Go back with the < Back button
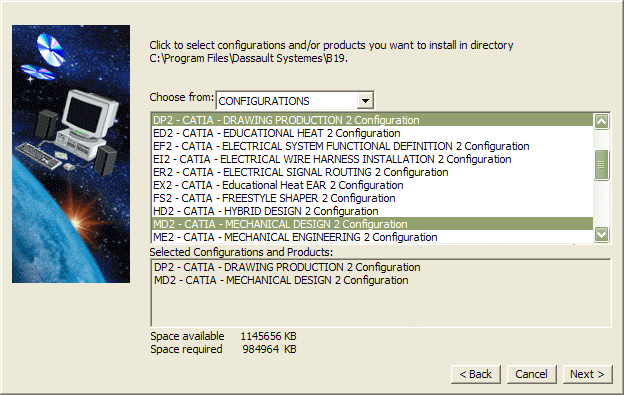The width and height of the screenshot is (624, 395). (x=476, y=374)
